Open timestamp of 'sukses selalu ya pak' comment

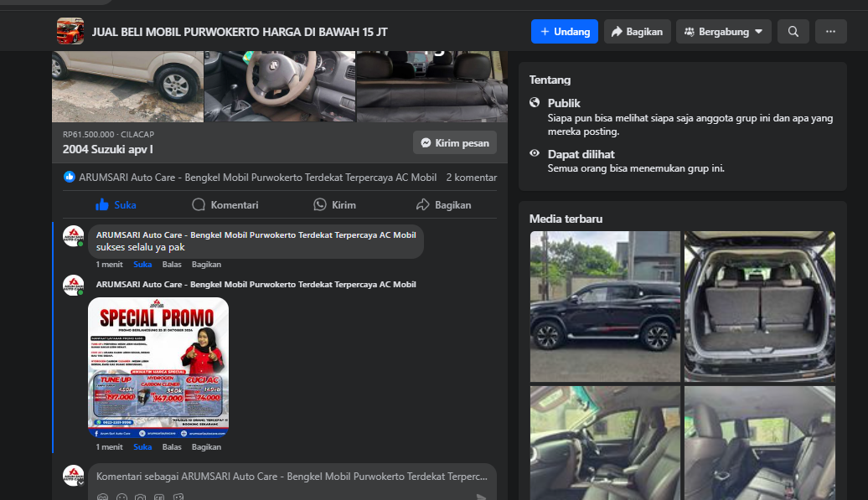(x=110, y=265)
